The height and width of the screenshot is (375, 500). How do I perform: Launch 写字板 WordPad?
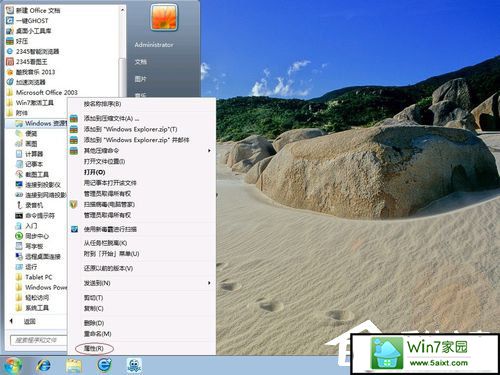[x=29, y=246]
